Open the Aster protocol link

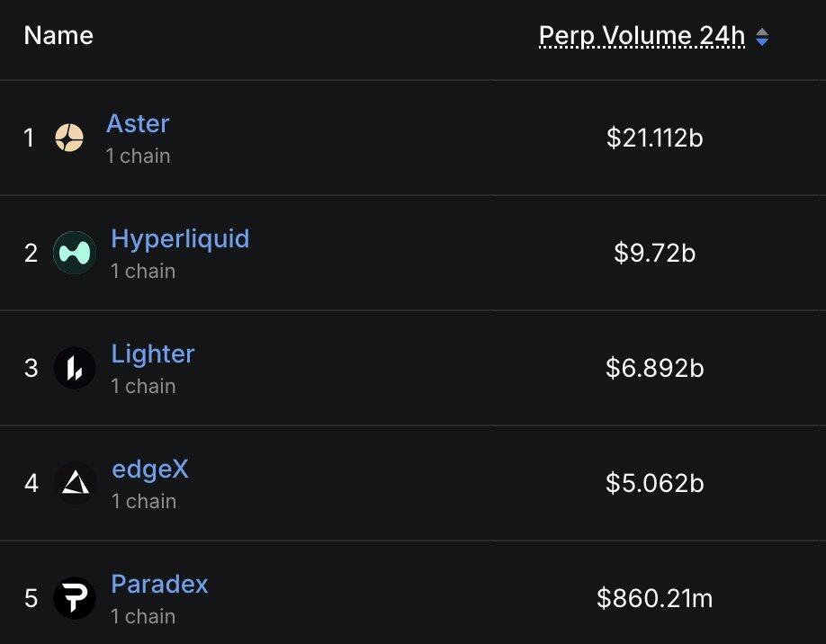138,124
